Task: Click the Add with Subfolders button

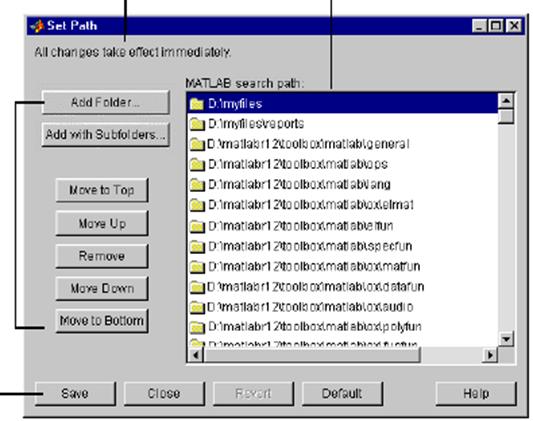Action: tap(105, 135)
